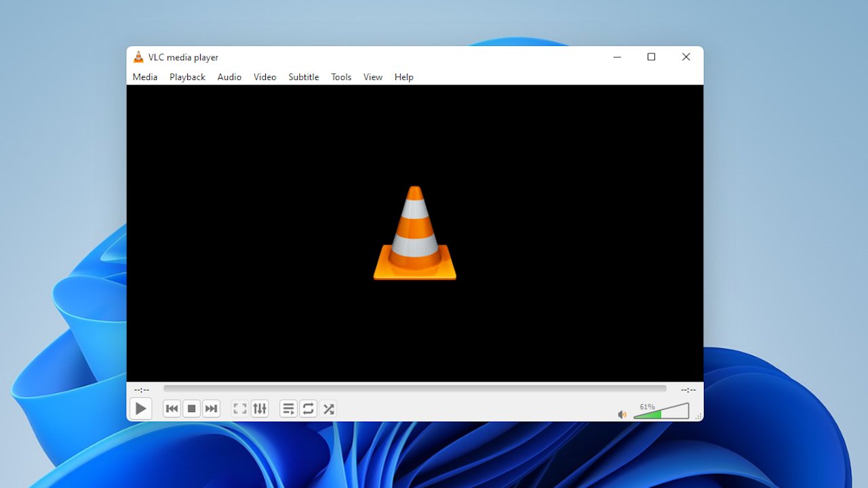The width and height of the screenshot is (868, 488).
Task: Click the VLC cone icon in titlebar
Action: point(138,57)
